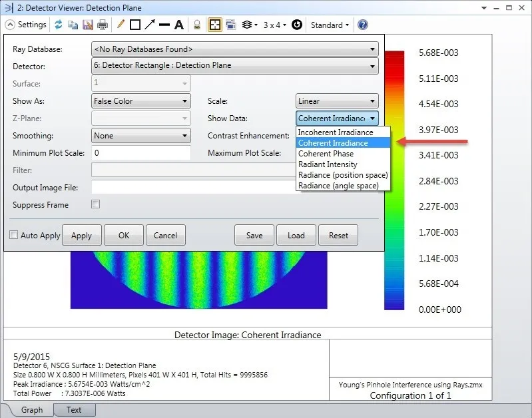This screenshot has width=532, height=418.
Task: Click the Reset button
Action: pyautogui.click(x=338, y=235)
